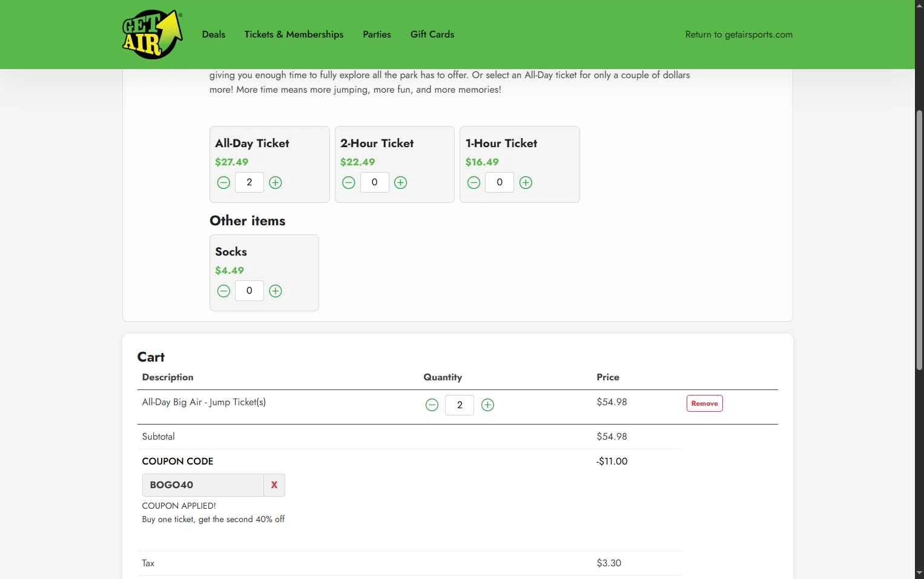924x579 pixels.
Task: Add one more cart All-Day Big Air ticket
Action: pos(487,405)
